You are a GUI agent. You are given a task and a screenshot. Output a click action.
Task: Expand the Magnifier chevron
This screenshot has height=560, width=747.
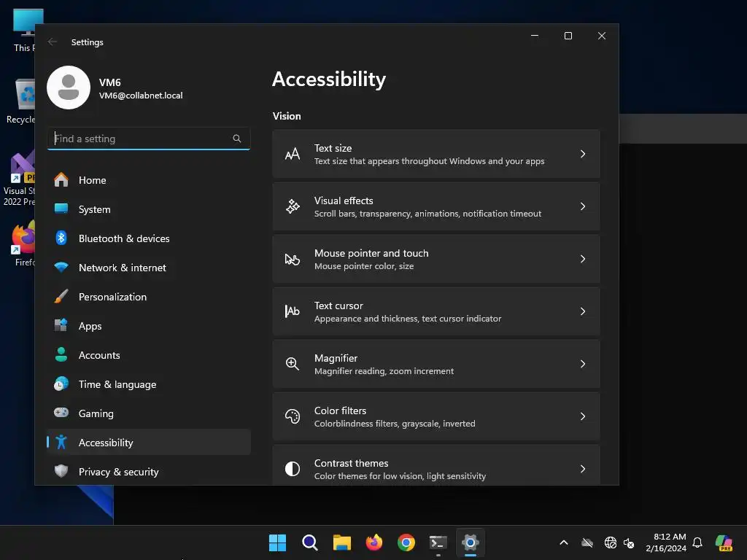(x=583, y=364)
